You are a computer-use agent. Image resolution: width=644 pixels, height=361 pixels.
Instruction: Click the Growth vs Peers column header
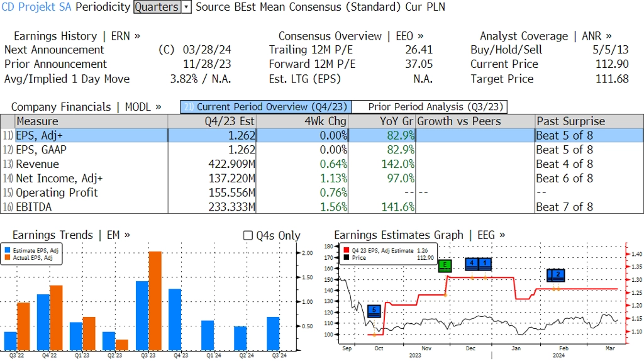pos(475,121)
